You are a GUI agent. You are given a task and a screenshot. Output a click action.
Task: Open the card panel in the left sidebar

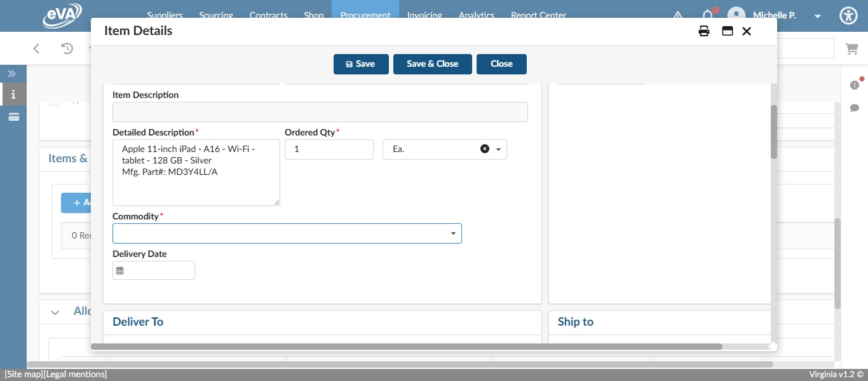tap(13, 116)
